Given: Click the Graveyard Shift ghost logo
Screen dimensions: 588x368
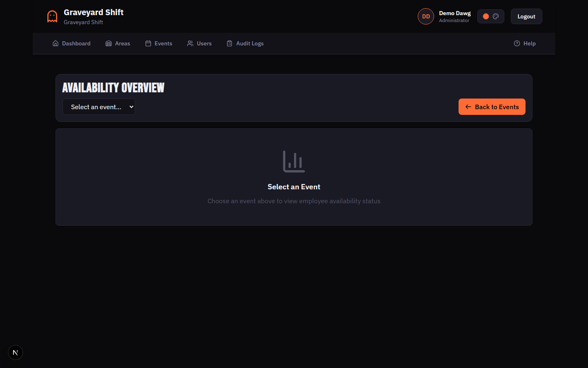Looking at the screenshot, I should [x=52, y=16].
